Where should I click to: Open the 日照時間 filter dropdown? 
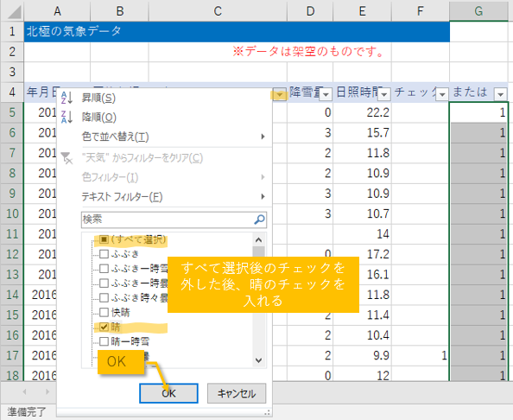[x=384, y=95]
